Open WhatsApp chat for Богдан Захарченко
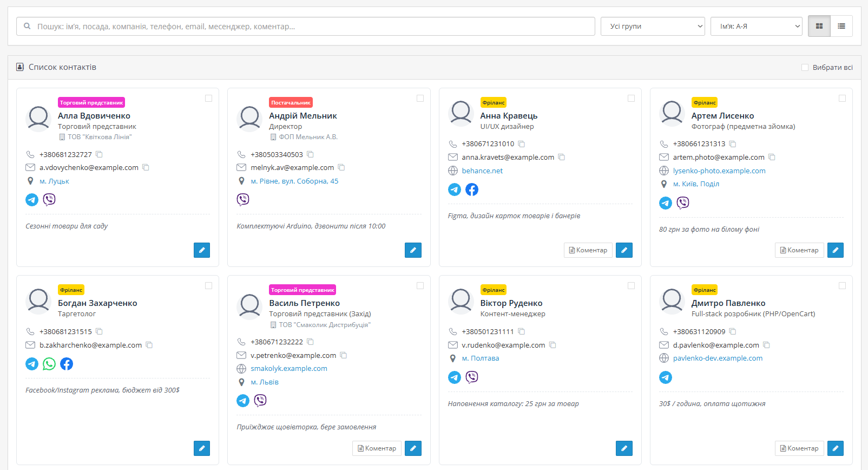 [49, 364]
